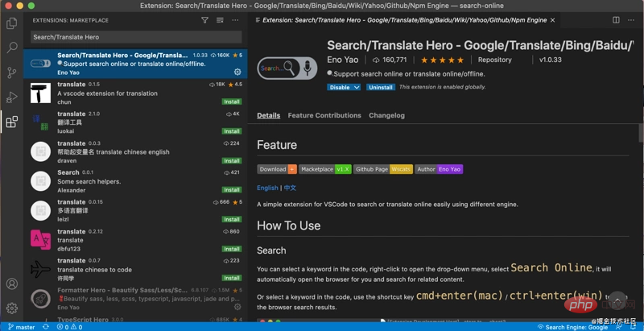Click airplane icon of translate chinese to code
Screen dimensions: 644x331
(x=41, y=270)
